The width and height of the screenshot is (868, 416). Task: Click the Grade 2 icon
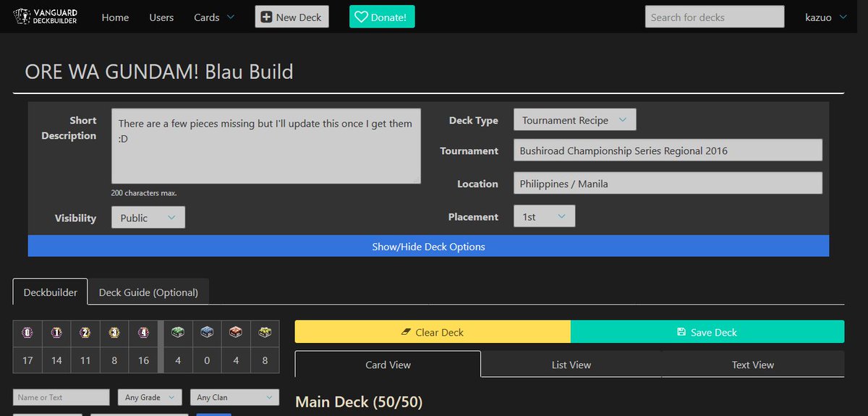coord(85,333)
